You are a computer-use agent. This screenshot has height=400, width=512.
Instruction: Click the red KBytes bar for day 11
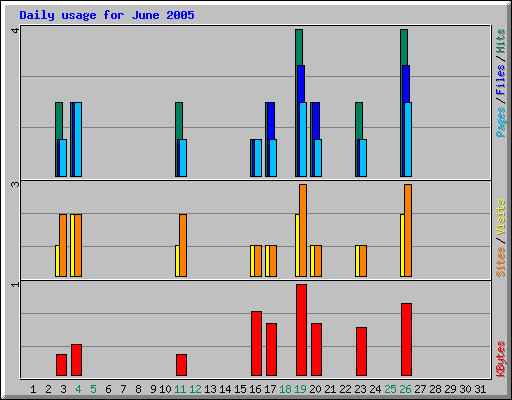pyautogui.click(x=181, y=365)
